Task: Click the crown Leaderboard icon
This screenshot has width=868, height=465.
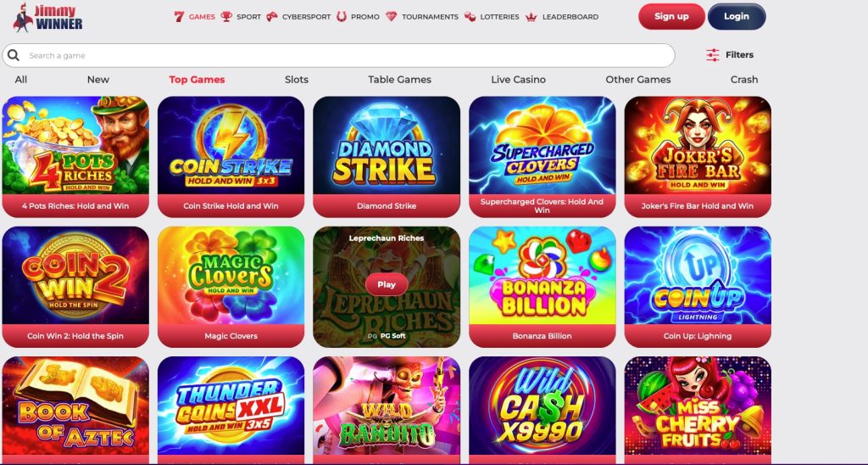Action: tap(531, 17)
